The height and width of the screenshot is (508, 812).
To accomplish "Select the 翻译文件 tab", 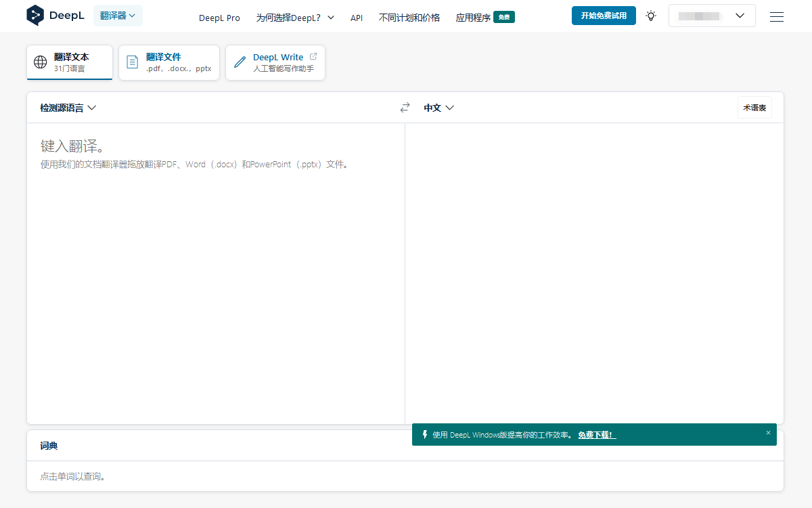I will tap(169, 62).
